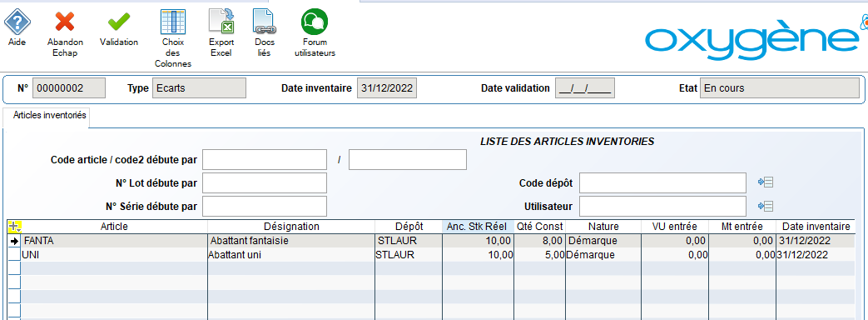Focus the Code dépôt input
This screenshot has width=868, height=320.
[x=662, y=183]
